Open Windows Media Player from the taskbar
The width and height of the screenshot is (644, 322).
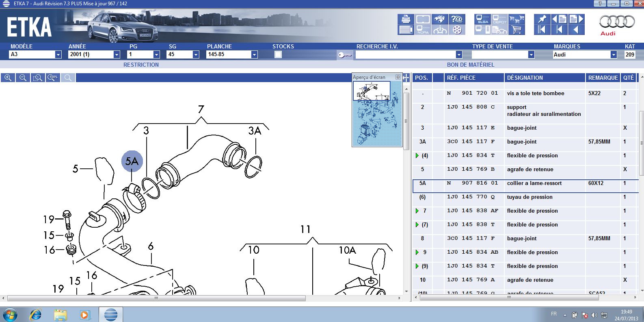click(85, 315)
